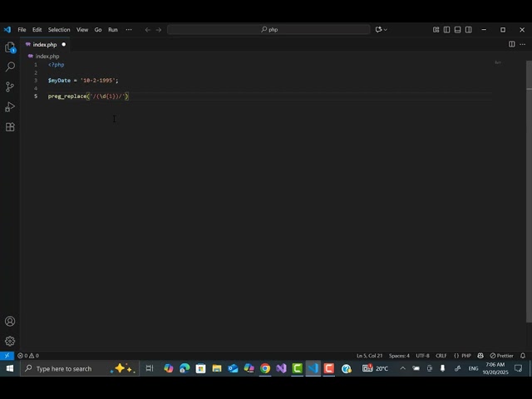The height and width of the screenshot is (399, 532).
Task: Open the Go menu
Action: pos(98,30)
